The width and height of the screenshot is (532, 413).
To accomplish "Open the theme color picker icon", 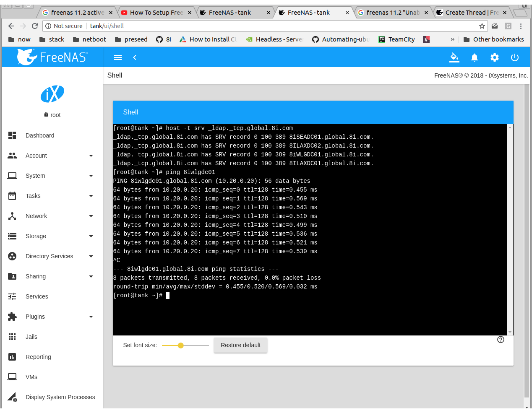I will tap(454, 57).
